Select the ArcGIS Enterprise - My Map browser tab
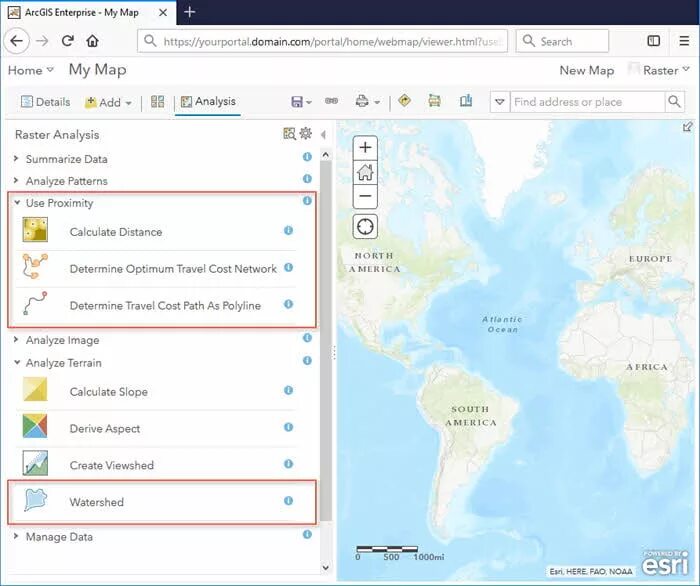 pyautogui.click(x=88, y=12)
